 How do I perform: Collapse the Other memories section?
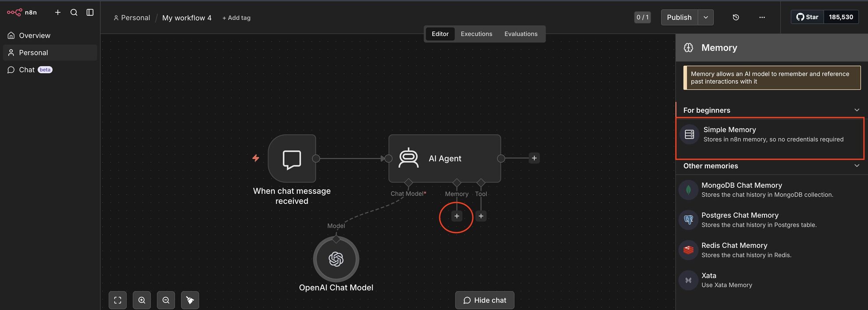(x=857, y=166)
